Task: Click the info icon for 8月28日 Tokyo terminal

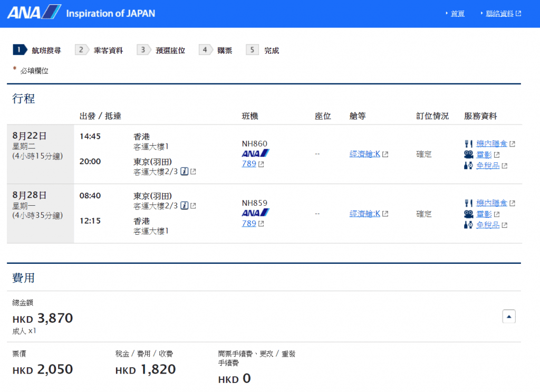Action: click(x=184, y=206)
